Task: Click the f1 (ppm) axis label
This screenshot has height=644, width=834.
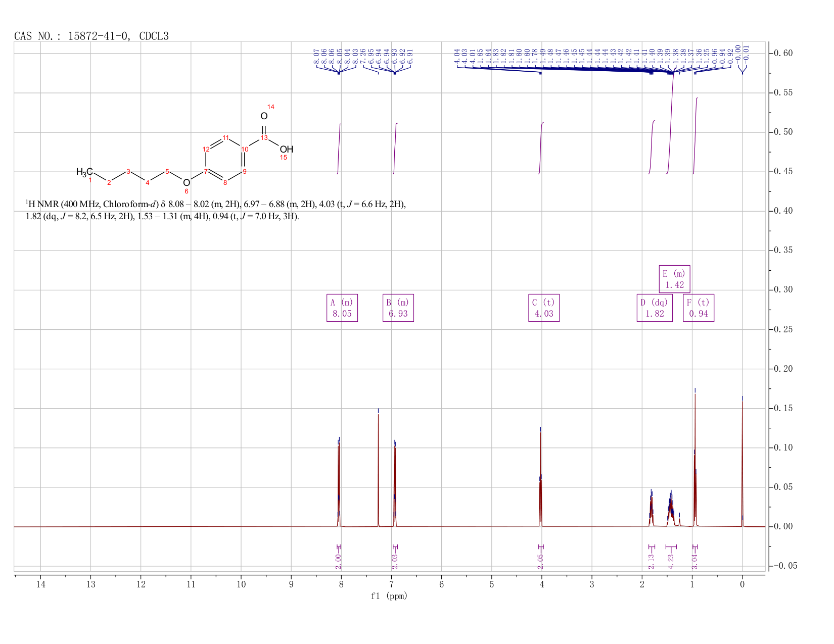Action: [x=389, y=596]
